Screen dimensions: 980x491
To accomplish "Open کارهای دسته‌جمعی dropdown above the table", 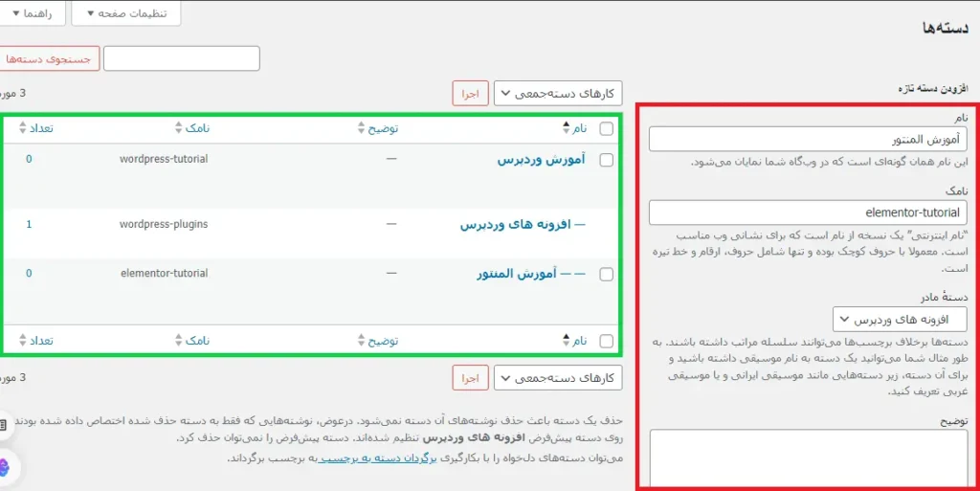I will (x=558, y=94).
